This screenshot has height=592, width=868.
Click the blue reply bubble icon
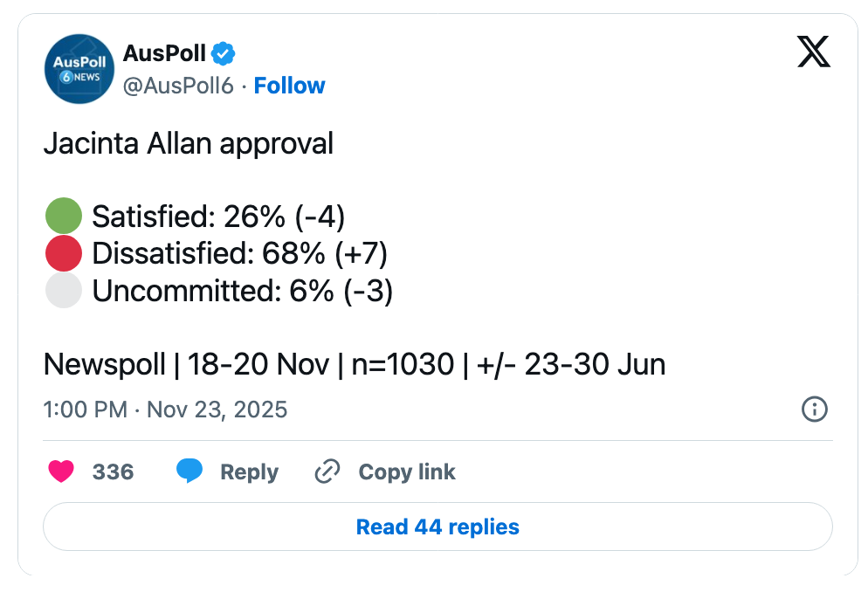[x=189, y=472]
